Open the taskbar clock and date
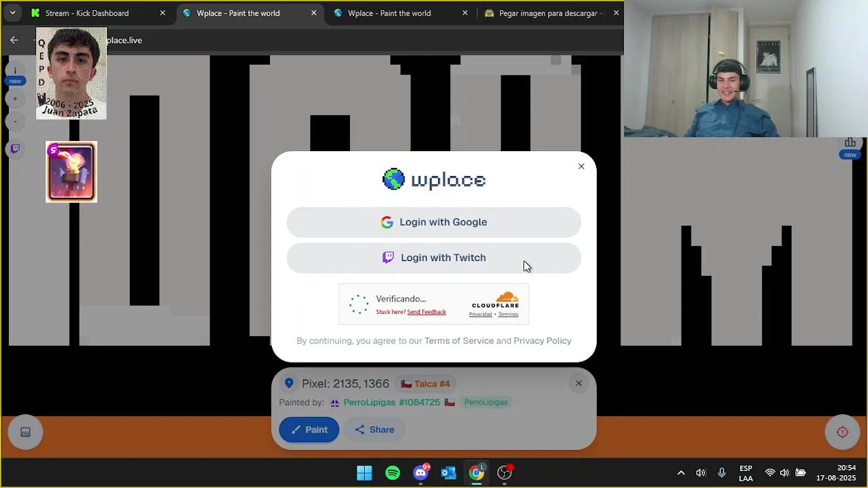This screenshot has width=868, height=488. point(836,473)
